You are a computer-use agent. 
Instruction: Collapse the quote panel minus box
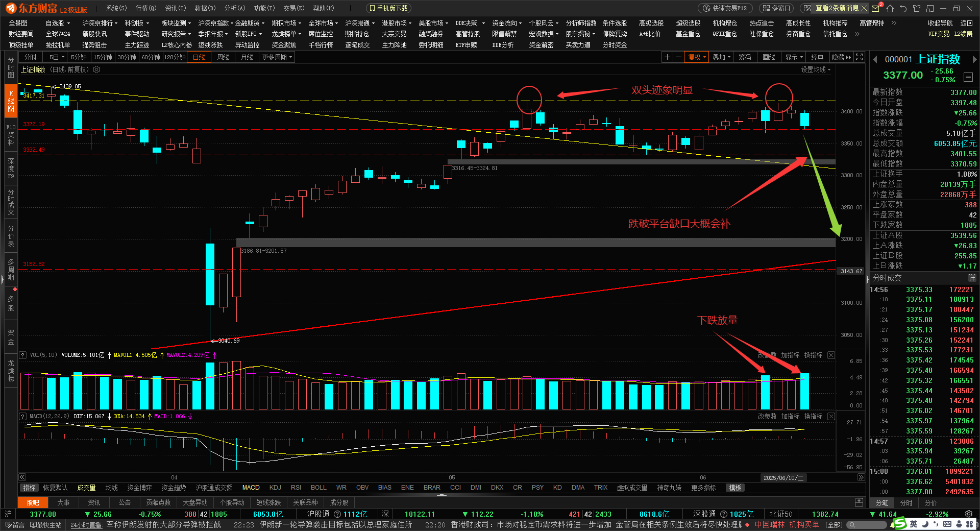coord(968,77)
